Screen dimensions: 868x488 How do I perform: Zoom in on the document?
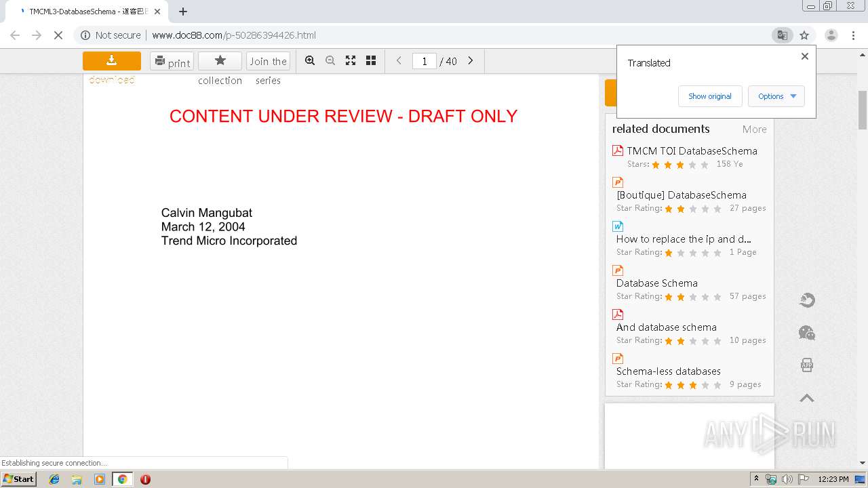[x=310, y=60]
